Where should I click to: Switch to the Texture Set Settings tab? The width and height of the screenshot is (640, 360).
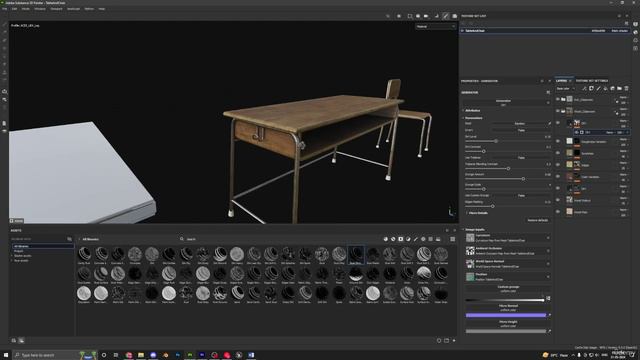pyautogui.click(x=592, y=81)
